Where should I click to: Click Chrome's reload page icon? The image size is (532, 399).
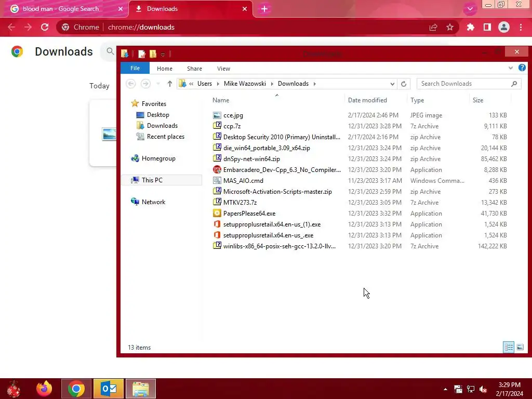tap(45, 27)
